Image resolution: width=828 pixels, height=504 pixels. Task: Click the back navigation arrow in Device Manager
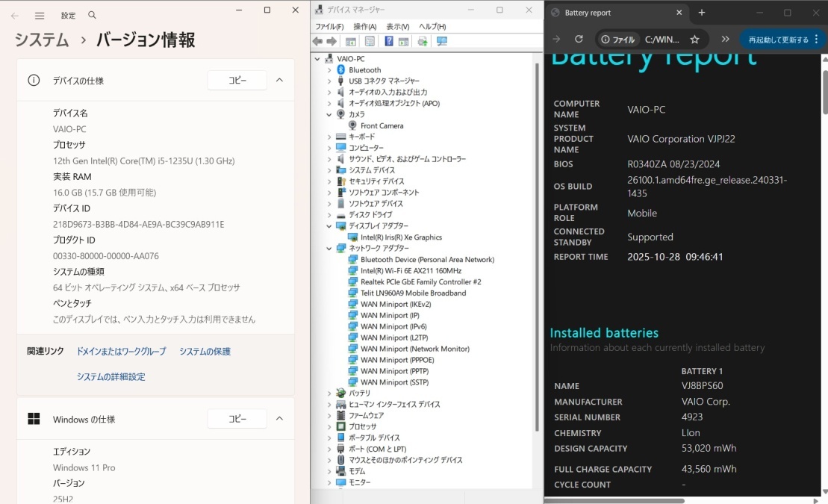tap(317, 41)
